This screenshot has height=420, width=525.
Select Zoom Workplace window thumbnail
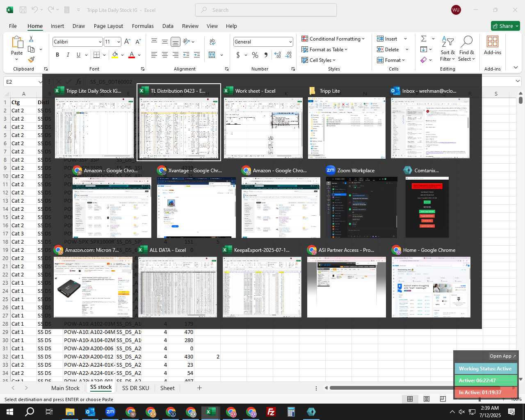tap(361, 202)
